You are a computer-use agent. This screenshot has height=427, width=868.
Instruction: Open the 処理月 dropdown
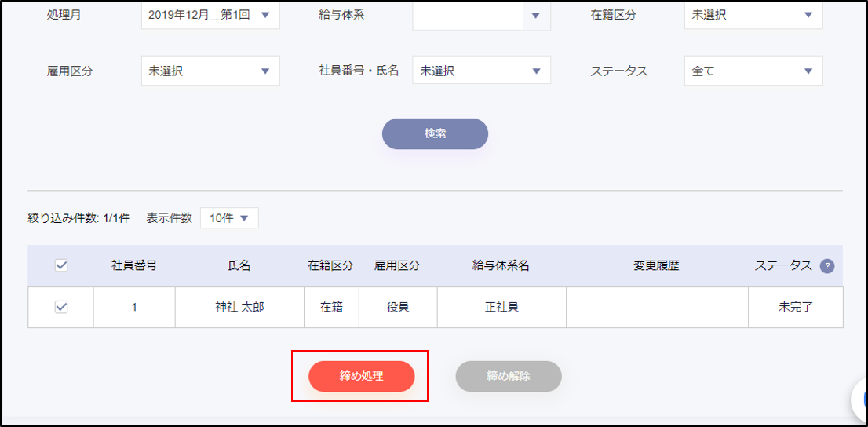click(x=210, y=15)
